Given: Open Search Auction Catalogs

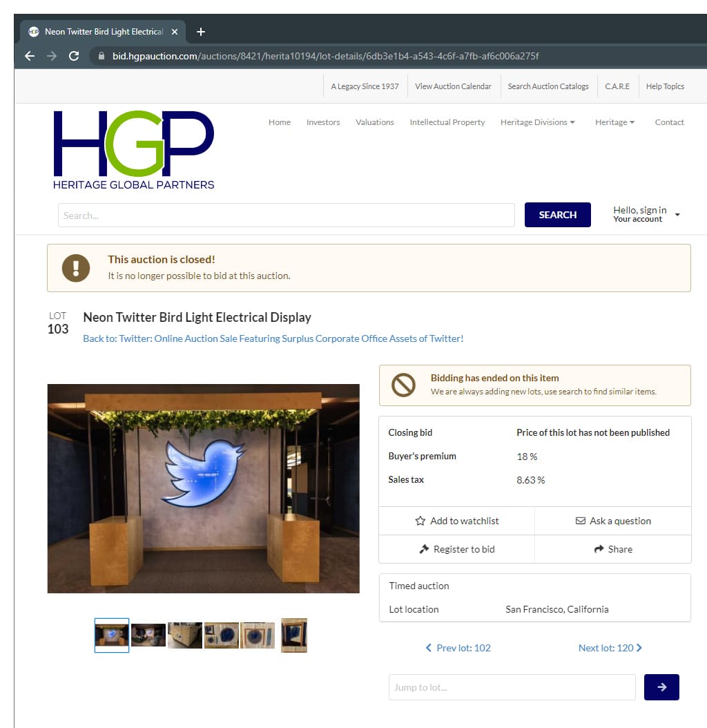Looking at the screenshot, I should [x=548, y=86].
